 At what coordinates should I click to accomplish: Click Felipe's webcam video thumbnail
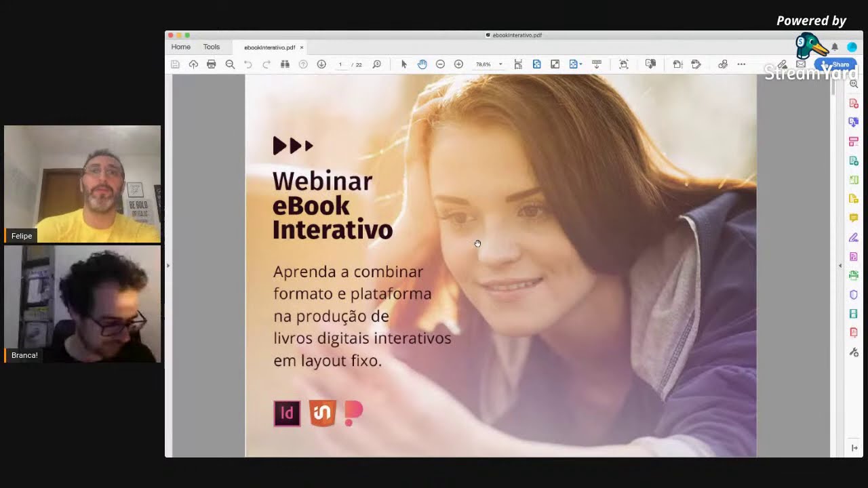pyautogui.click(x=83, y=184)
